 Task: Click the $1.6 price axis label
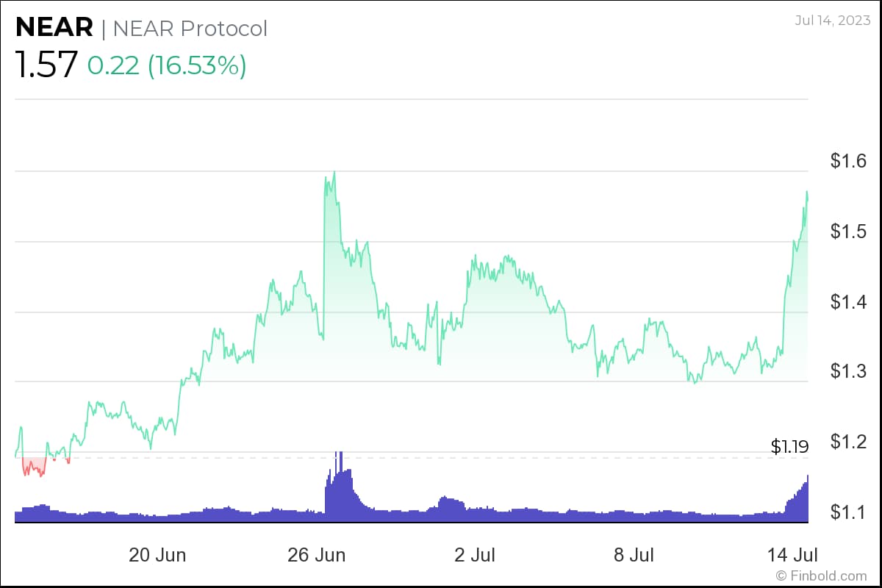coord(847,161)
